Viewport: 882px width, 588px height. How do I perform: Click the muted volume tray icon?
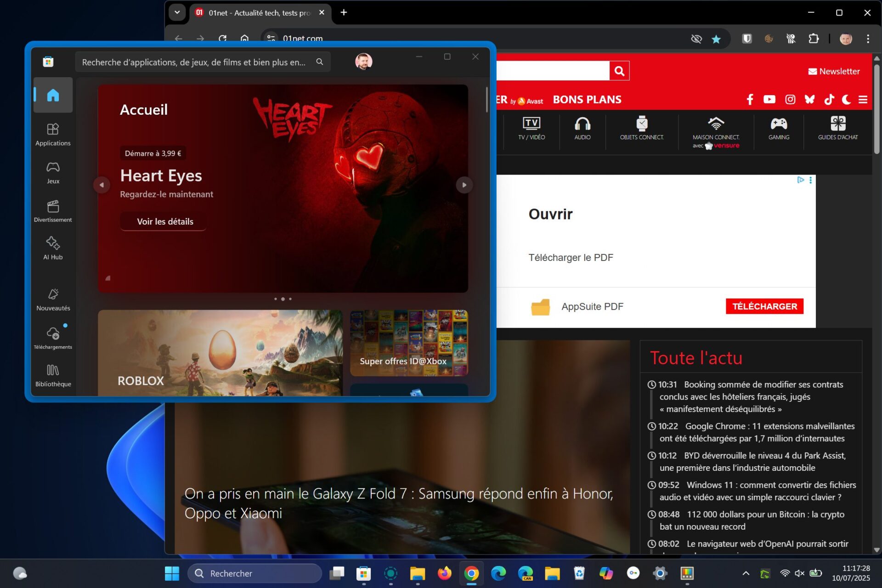tap(800, 573)
